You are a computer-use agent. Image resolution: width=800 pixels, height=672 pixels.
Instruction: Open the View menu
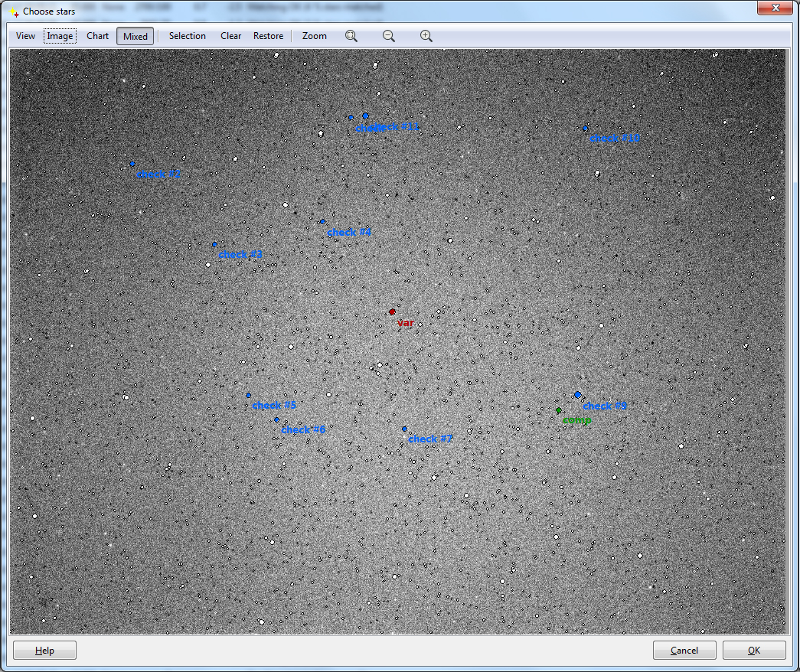click(x=25, y=36)
